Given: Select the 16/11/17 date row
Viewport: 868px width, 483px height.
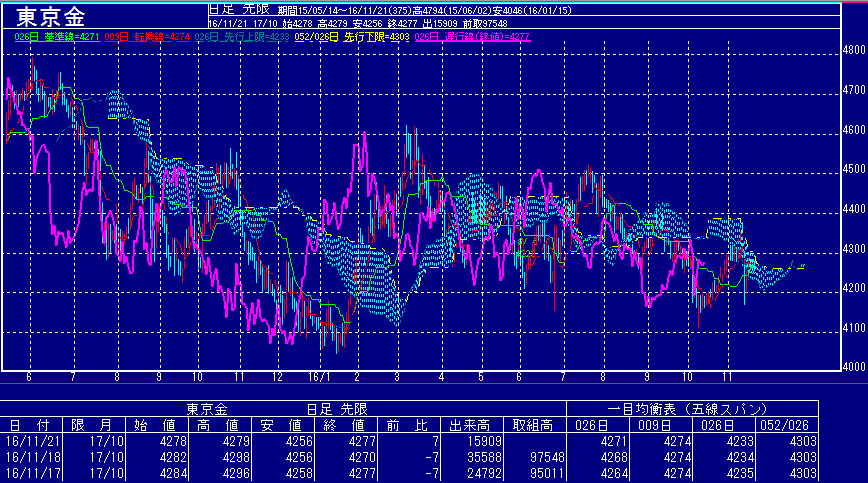Looking at the screenshot, I should coord(35,471).
